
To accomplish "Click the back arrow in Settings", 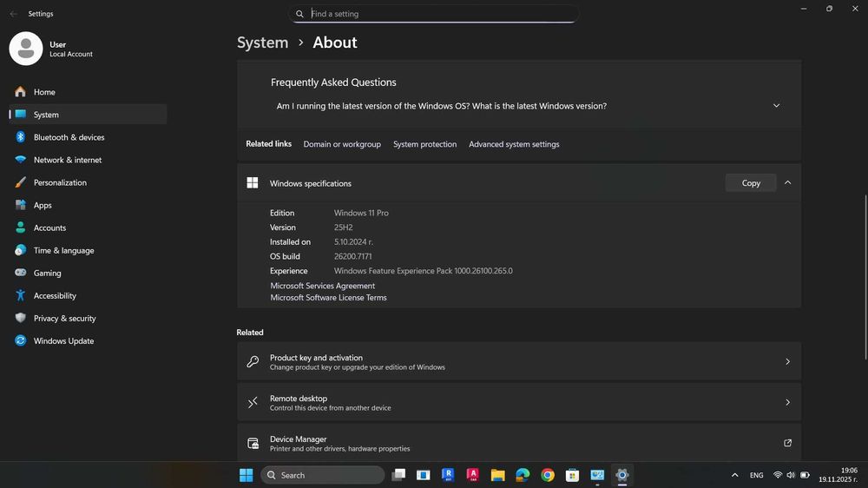I will (14, 14).
